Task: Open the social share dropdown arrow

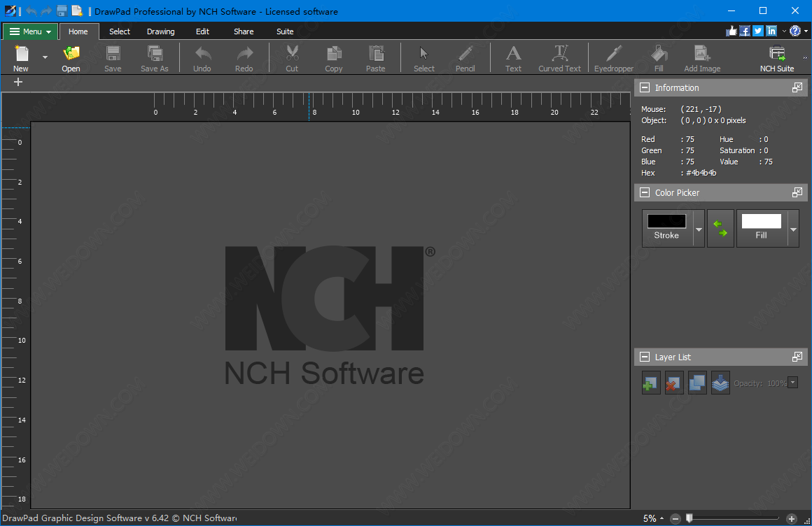Action: [x=784, y=31]
